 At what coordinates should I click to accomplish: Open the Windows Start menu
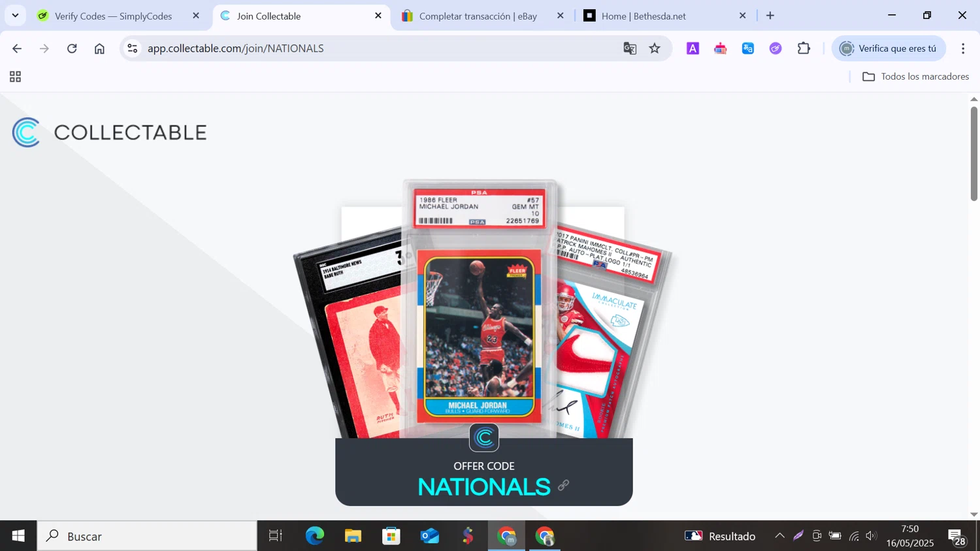click(18, 536)
